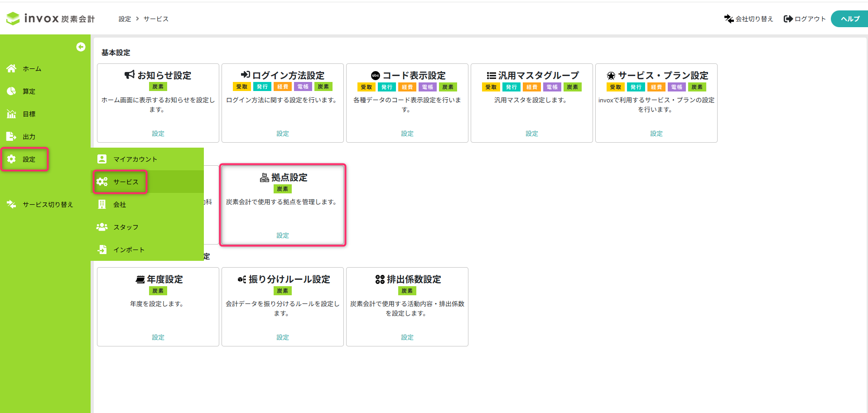Open 設定 link under ログイン方法設定 card
Viewport: 868px width, 413px height.
point(283,134)
